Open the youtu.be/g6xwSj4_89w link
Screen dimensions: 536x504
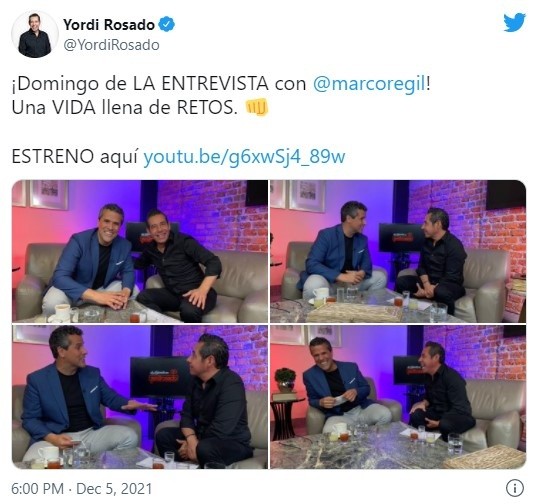[244, 157]
